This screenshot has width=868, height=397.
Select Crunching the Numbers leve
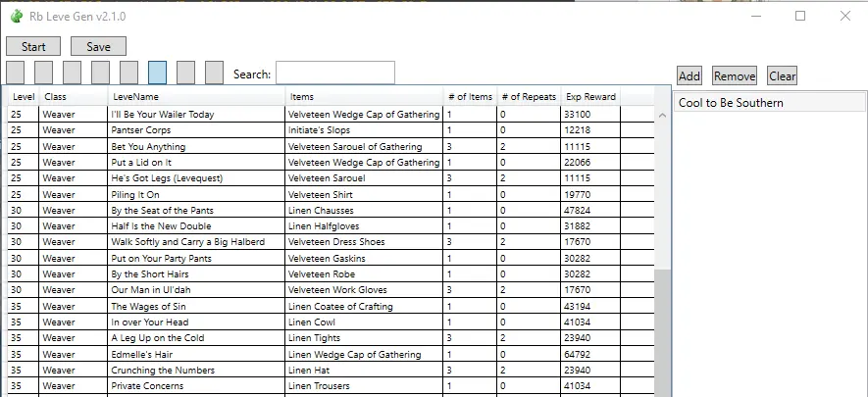pos(331,370)
